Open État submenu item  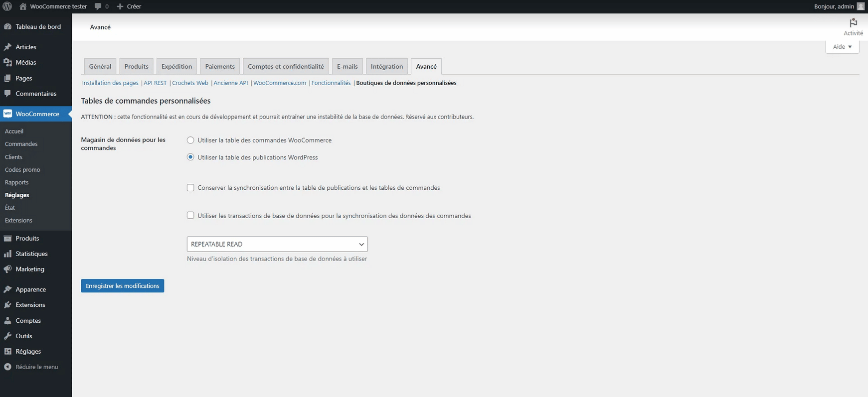click(x=10, y=208)
